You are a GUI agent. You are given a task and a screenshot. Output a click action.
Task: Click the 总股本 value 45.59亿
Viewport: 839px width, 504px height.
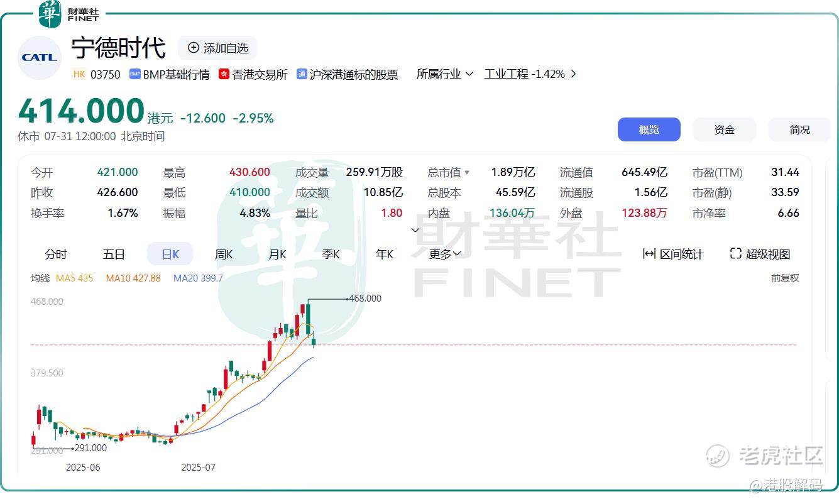515,192
